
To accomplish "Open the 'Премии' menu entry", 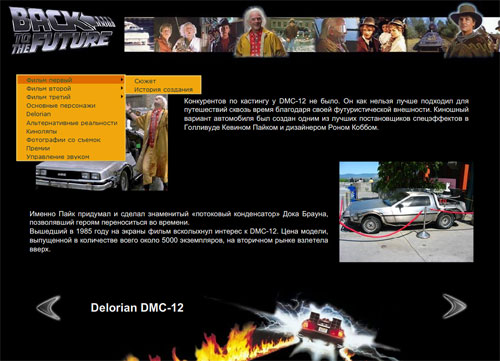I will coord(71,148).
